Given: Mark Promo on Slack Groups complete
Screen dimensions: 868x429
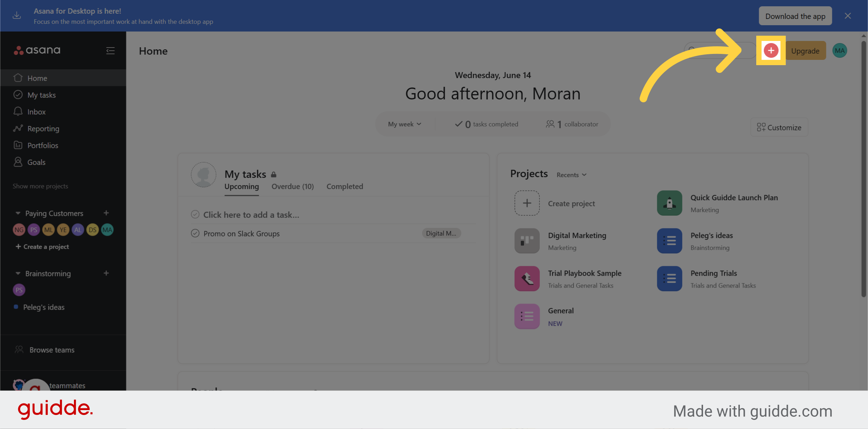Looking at the screenshot, I should point(195,233).
